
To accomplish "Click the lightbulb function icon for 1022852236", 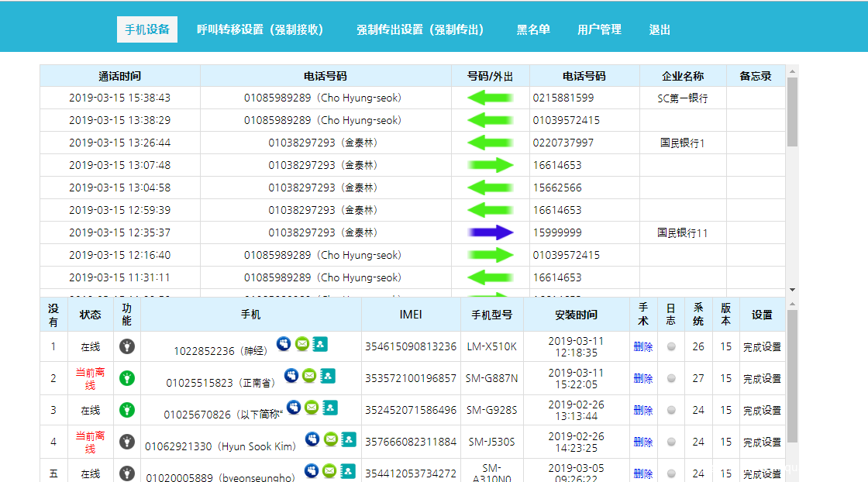I will (x=127, y=346).
